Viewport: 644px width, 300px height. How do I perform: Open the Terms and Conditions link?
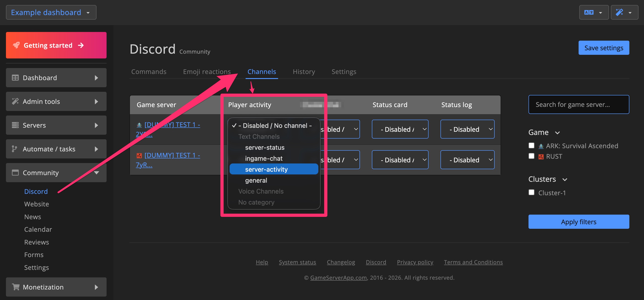point(473,262)
